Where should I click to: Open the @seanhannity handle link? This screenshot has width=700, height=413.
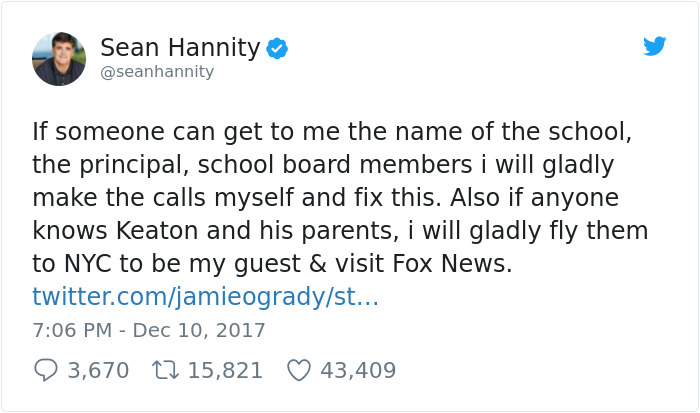157,72
